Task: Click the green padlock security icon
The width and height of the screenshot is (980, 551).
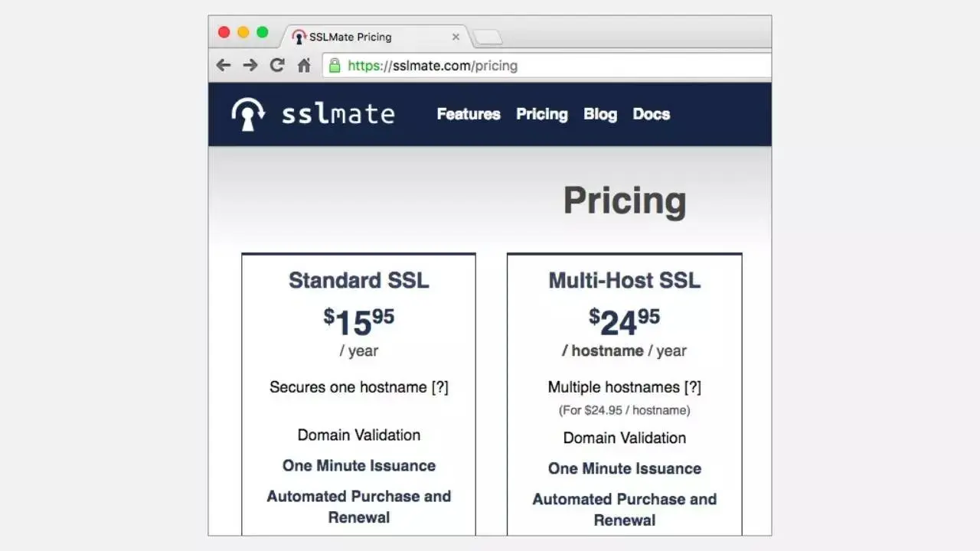Action: point(335,66)
